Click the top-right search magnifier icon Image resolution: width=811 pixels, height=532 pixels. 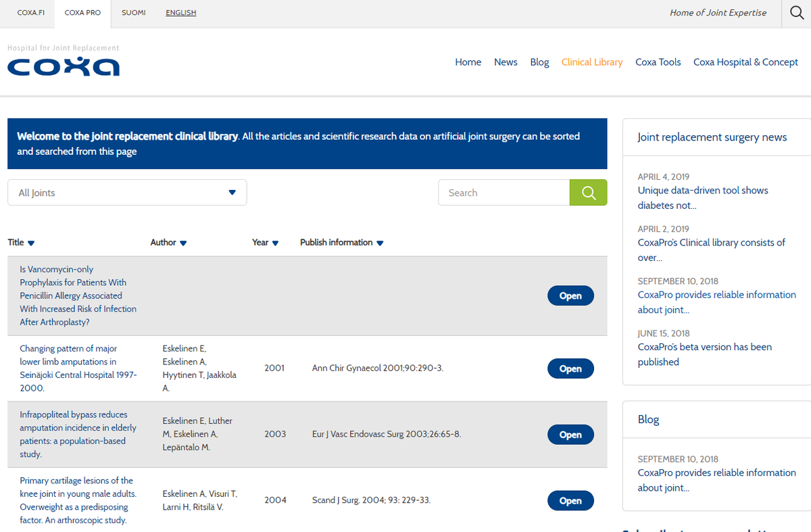[796, 14]
